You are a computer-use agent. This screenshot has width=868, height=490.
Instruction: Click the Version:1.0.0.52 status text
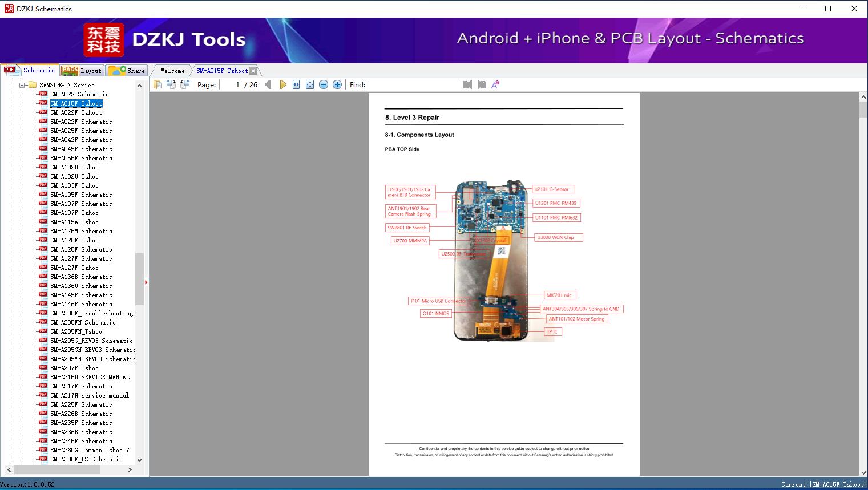click(28, 484)
